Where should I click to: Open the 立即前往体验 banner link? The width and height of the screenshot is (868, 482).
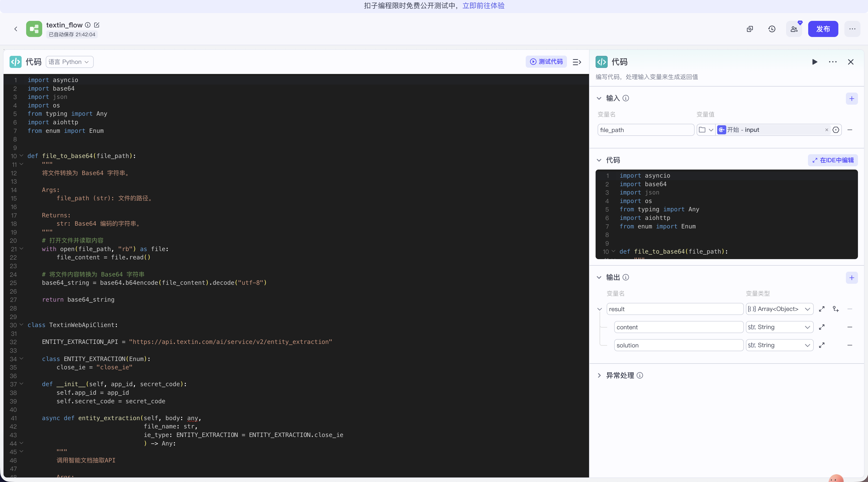483,6
